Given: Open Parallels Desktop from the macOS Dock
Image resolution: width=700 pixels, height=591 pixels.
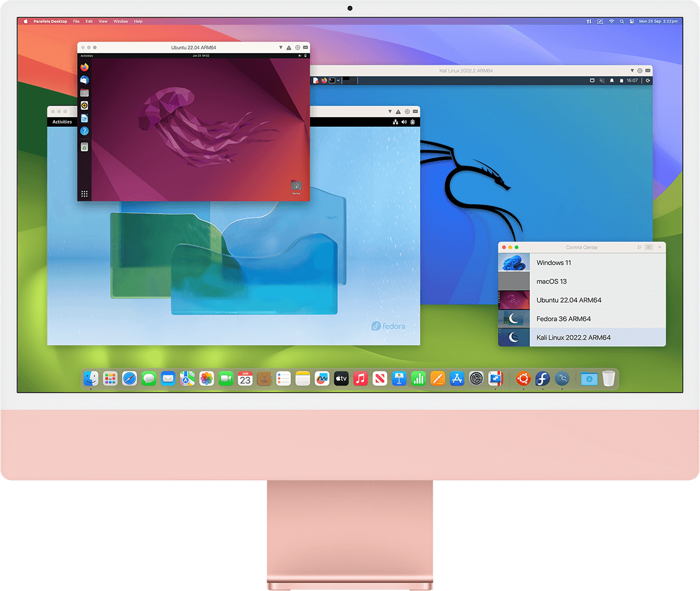Looking at the screenshot, I should pos(496,379).
